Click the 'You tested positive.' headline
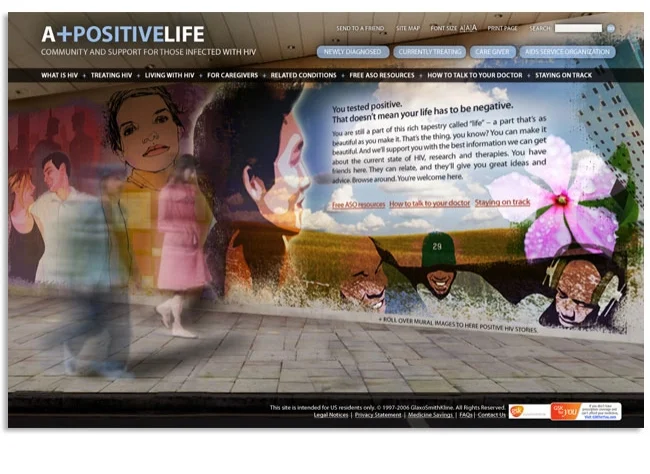 [367, 106]
